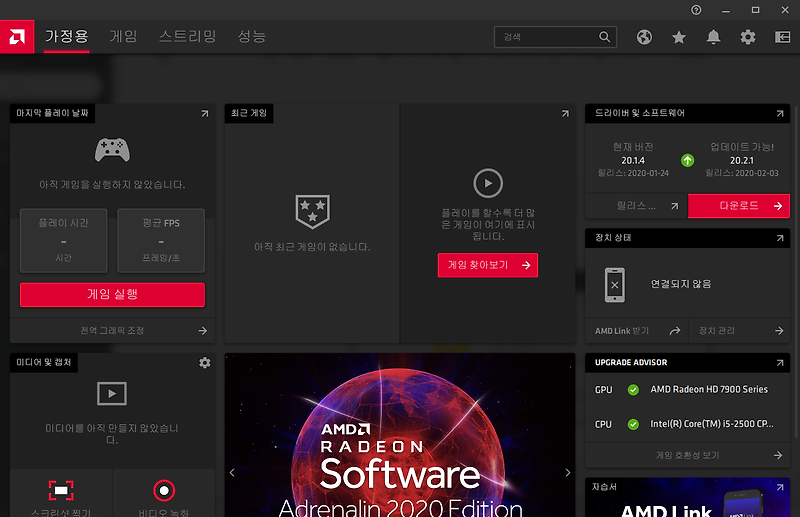
Task: Open 미디어 및 캡처 settings gear
Action: (205, 362)
